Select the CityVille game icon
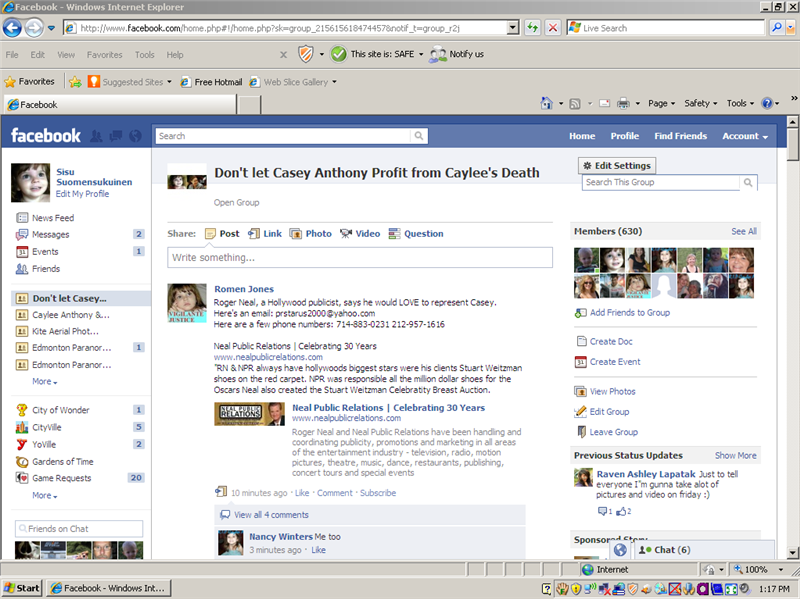 [22, 427]
